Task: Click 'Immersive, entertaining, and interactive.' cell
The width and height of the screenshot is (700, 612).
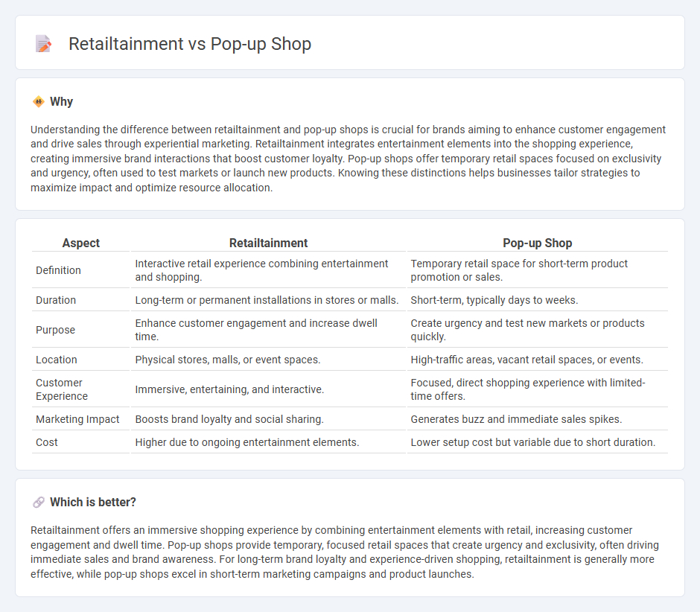Action: (268, 389)
